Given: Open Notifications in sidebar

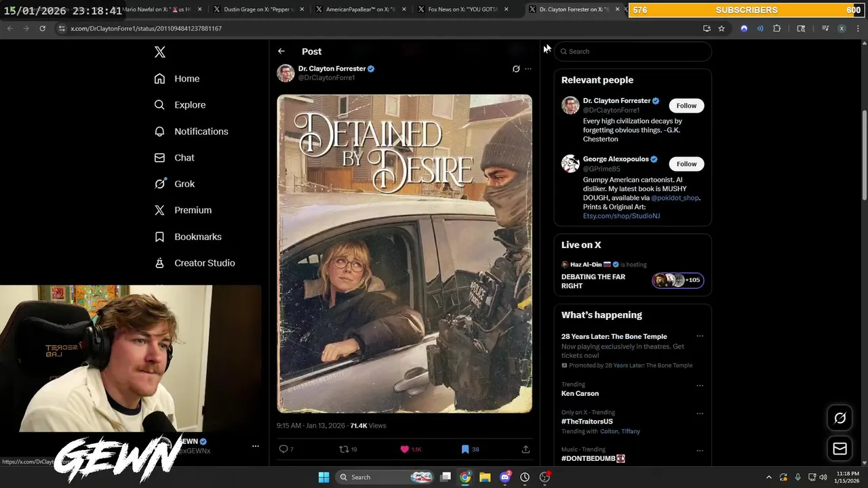Looking at the screenshot, I should [191, 131].
